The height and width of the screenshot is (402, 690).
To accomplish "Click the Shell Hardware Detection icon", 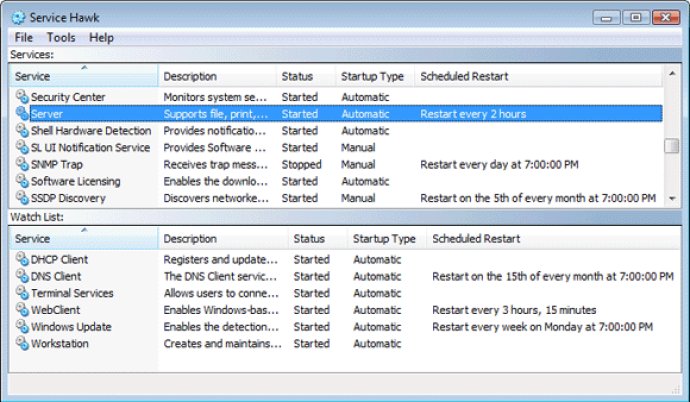I will 22,130.
